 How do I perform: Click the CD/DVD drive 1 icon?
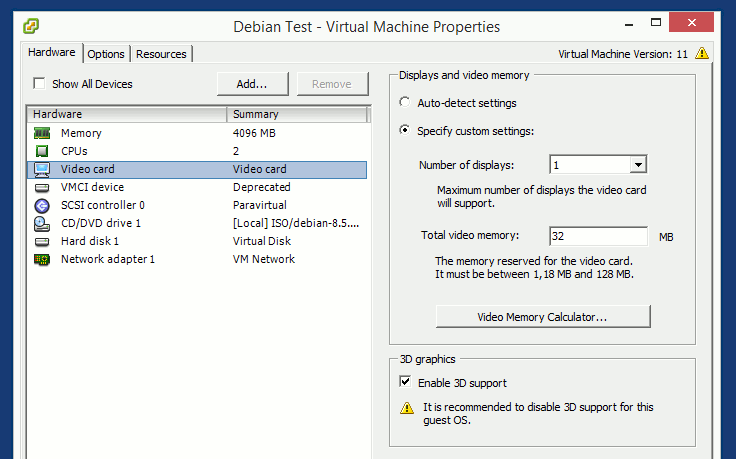pyautogui.click(x=42, y=223)
